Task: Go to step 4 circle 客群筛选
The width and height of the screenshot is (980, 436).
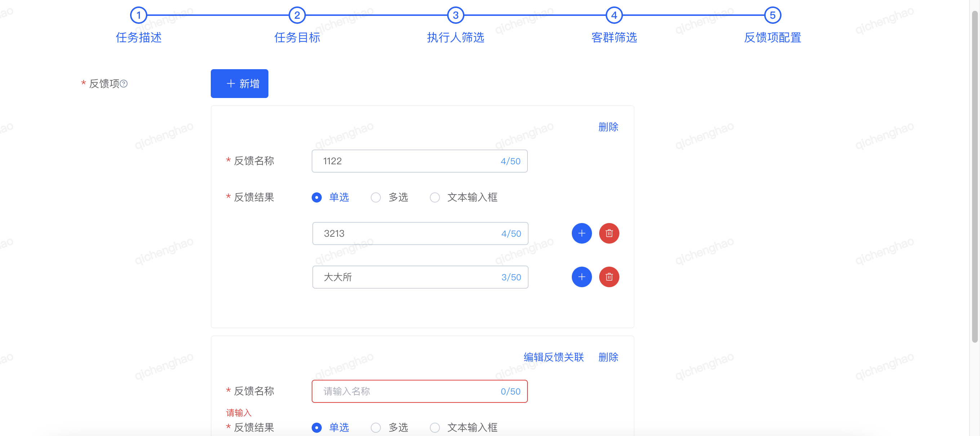Action: [x=614, y=15]
